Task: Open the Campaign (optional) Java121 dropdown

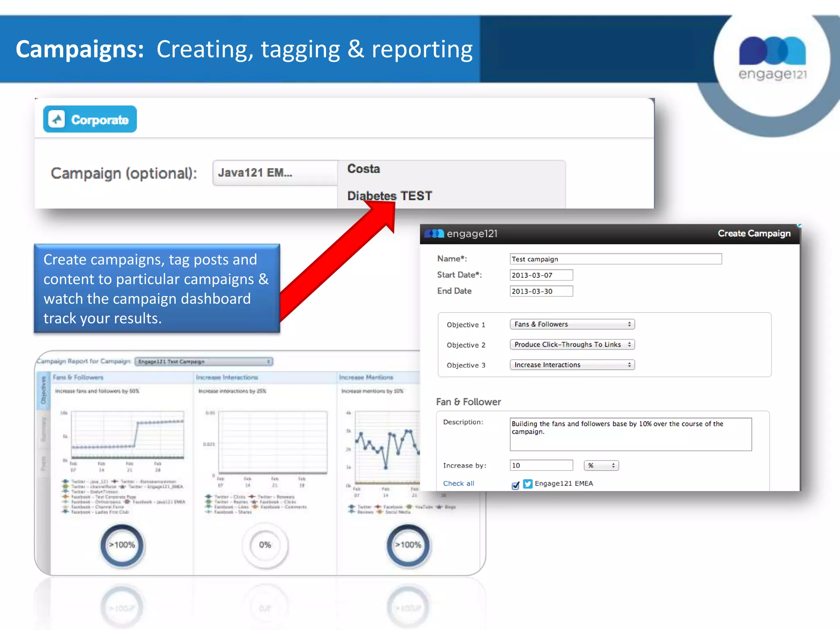Action: click(x=275, y=173)
